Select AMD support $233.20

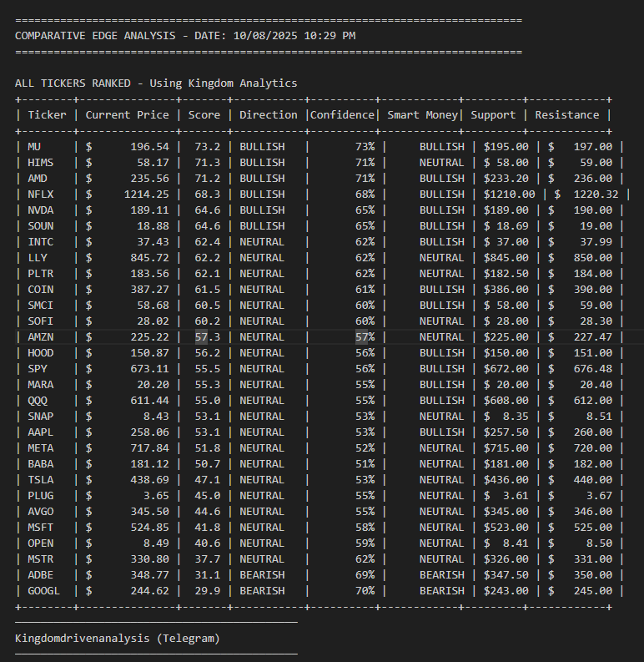coord(506,179)
